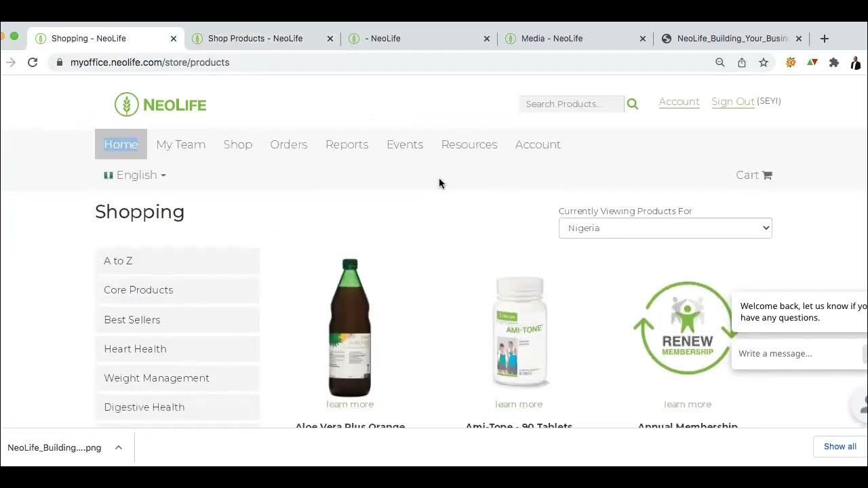Image resolution: width=868 pixels, height=488 pixels.
Task: Click the orange extension icon in toolbar
Action: pos(791,62)
